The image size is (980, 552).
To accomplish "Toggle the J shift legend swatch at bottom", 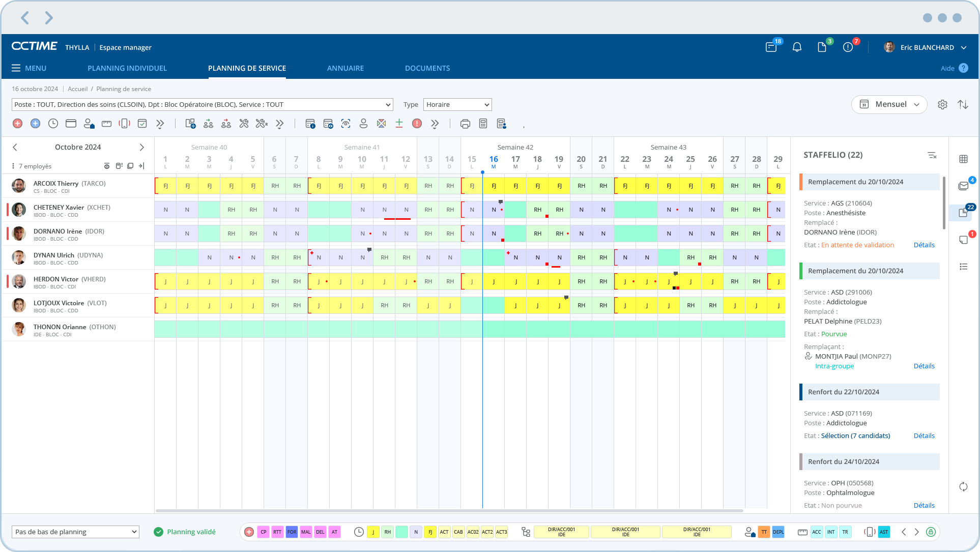I will click(x=373, y=532).
